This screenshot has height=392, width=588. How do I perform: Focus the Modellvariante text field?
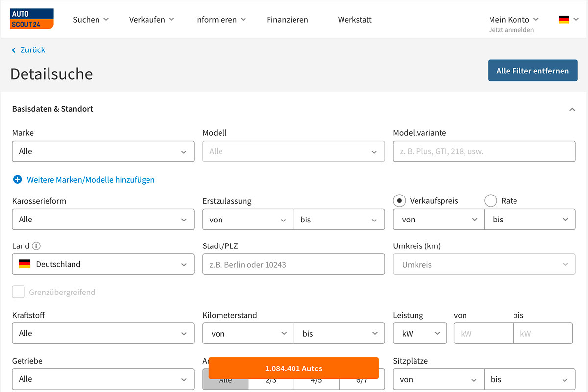point(484,151)
